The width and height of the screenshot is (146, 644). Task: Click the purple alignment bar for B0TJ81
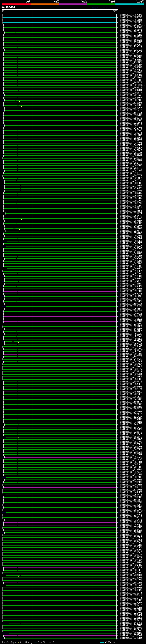click(60, 354)
